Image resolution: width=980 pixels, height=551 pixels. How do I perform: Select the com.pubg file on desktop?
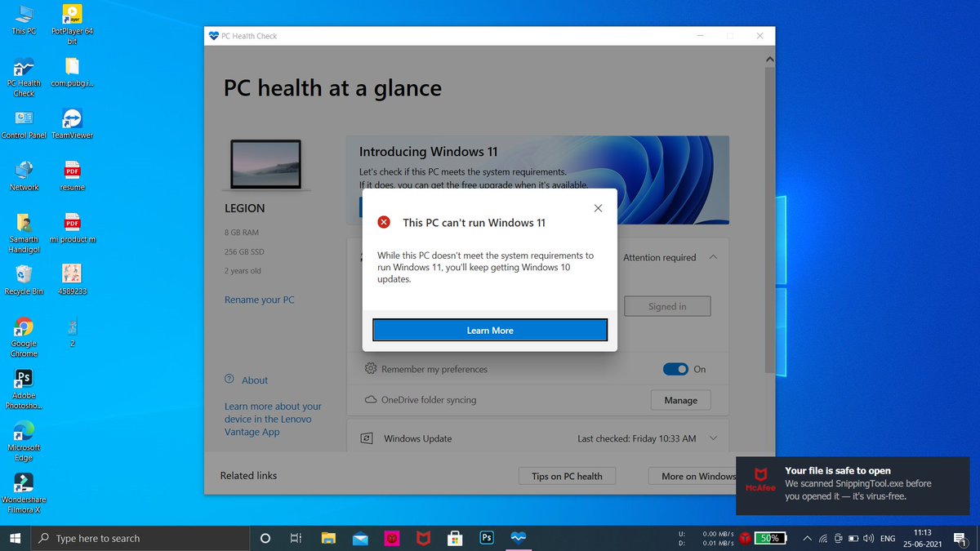(72, 73)
